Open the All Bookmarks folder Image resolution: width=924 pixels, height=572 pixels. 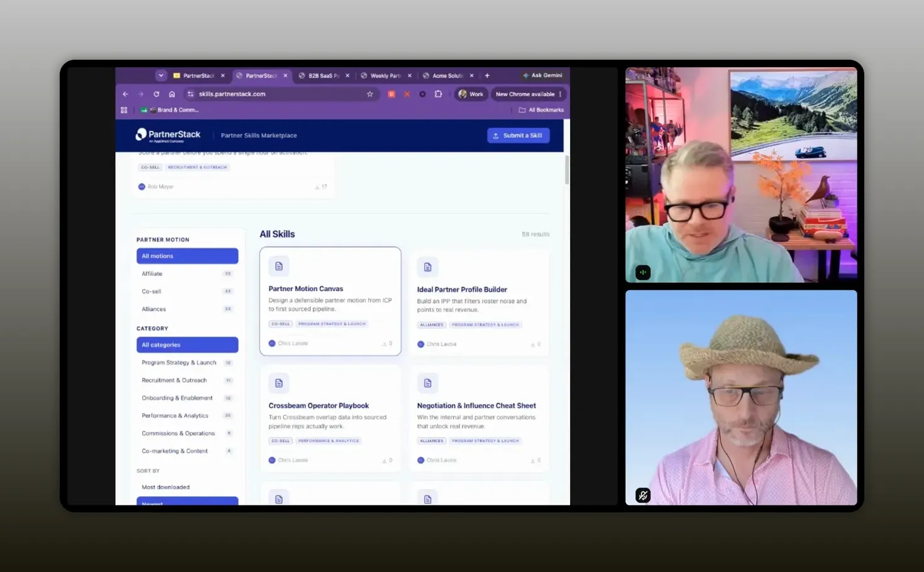(x=541, y=110)
